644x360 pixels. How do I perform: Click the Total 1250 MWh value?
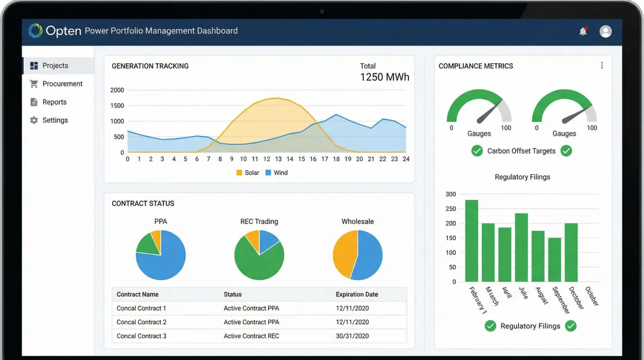(384, 77)
